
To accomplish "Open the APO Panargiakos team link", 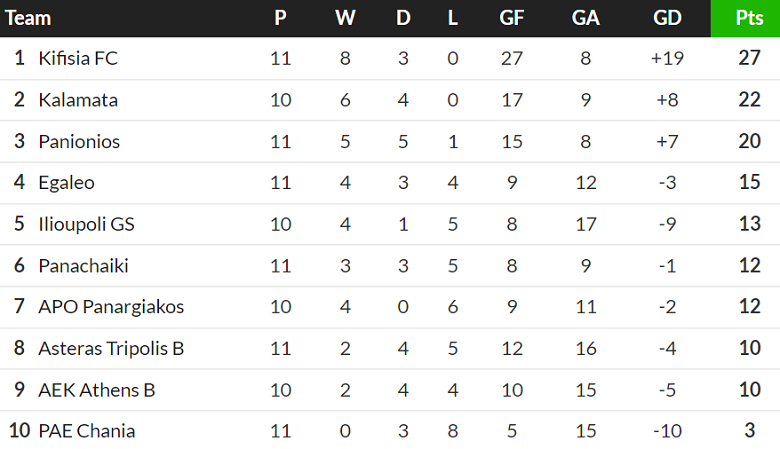I will 111,307.
